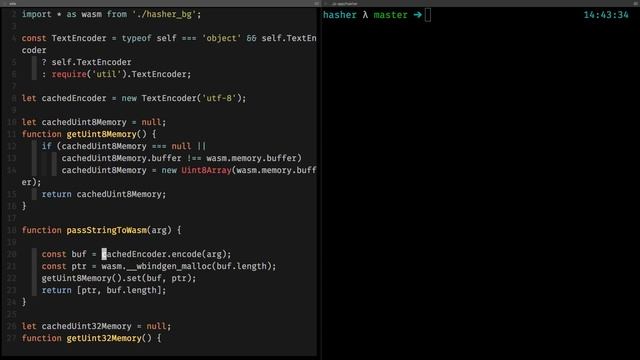Click the '(arg)' parameter of passStringToWasm
Screen dimensions: 640x360
[x=159, y=230]
